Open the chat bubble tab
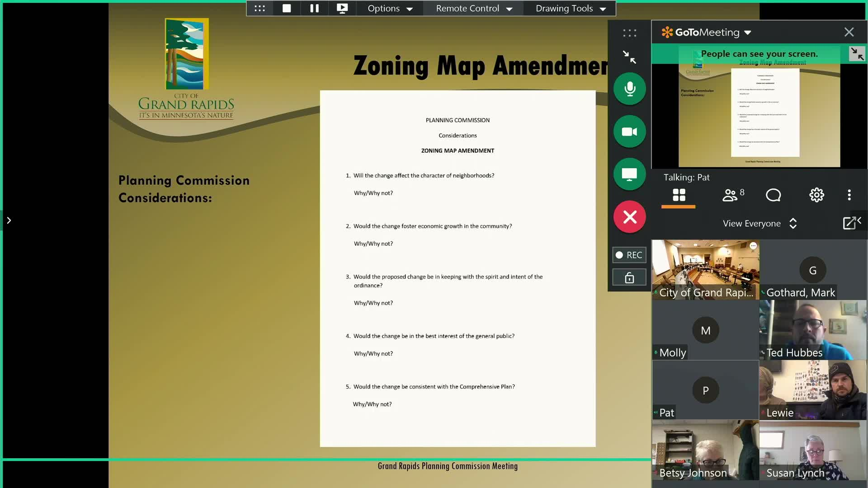 pyautogui.click(x=773, y=195)
